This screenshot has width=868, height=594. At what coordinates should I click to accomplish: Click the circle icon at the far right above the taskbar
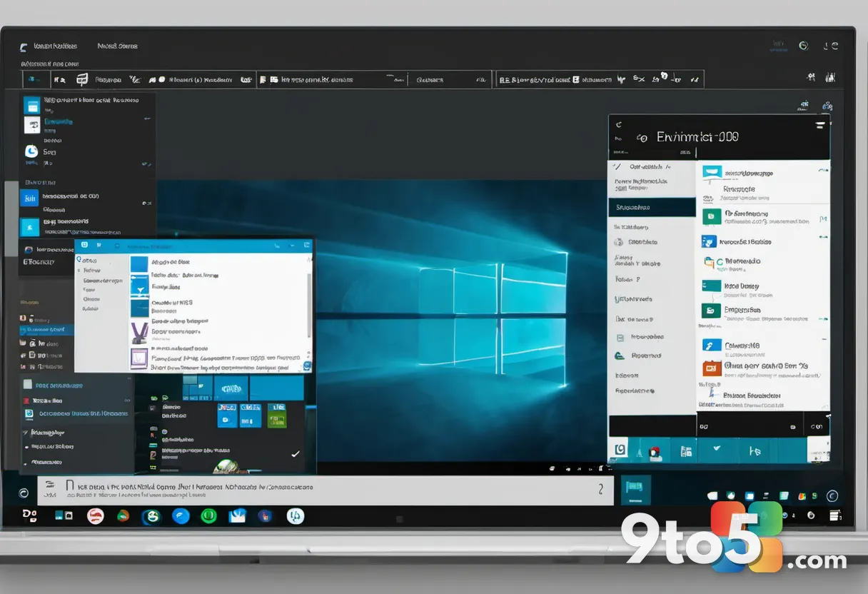(x=832, y=495)
